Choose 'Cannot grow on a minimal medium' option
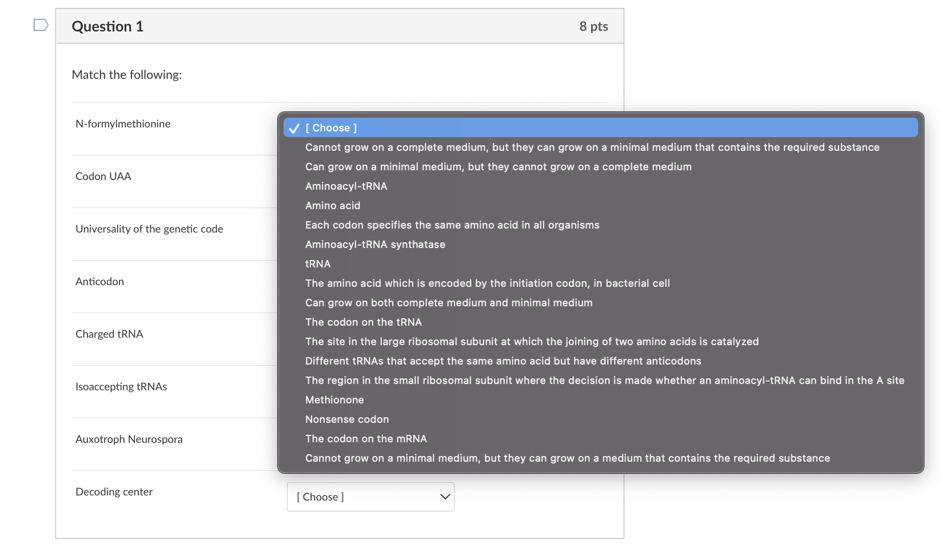Viewport: 941px width, 560px height. pyautogui.click(x=600, y=458)
